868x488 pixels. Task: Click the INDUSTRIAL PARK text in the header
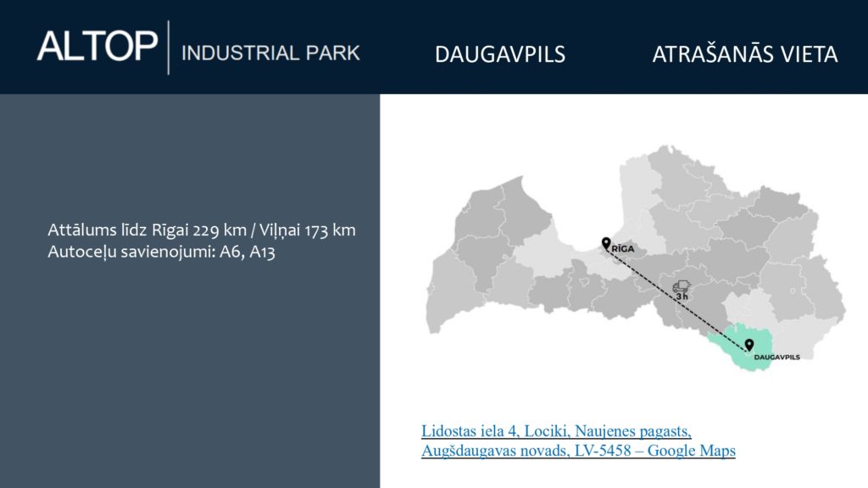pos(270,53)
